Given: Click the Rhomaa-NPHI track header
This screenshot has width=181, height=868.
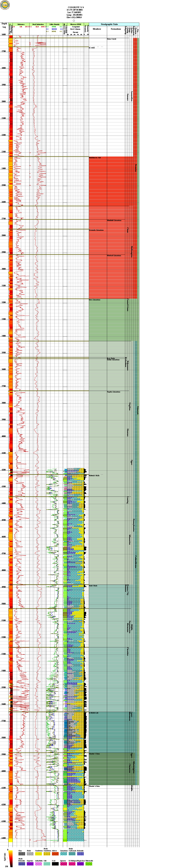Looking at the screenshot, I should tap(76, 24).
